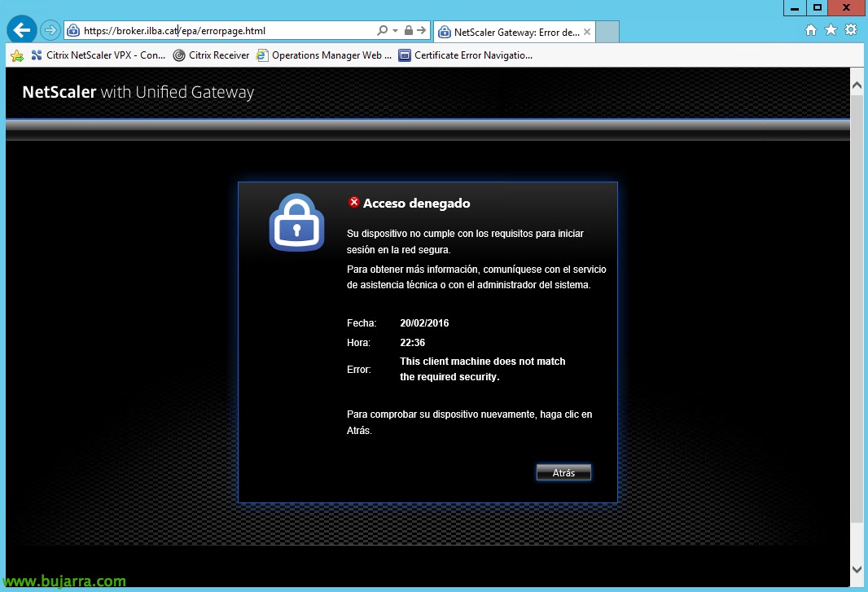Image resolution: width=868 pixels, height=592 pixels.
Task: Minimize the browser window
Action: (x=795, y=8)
